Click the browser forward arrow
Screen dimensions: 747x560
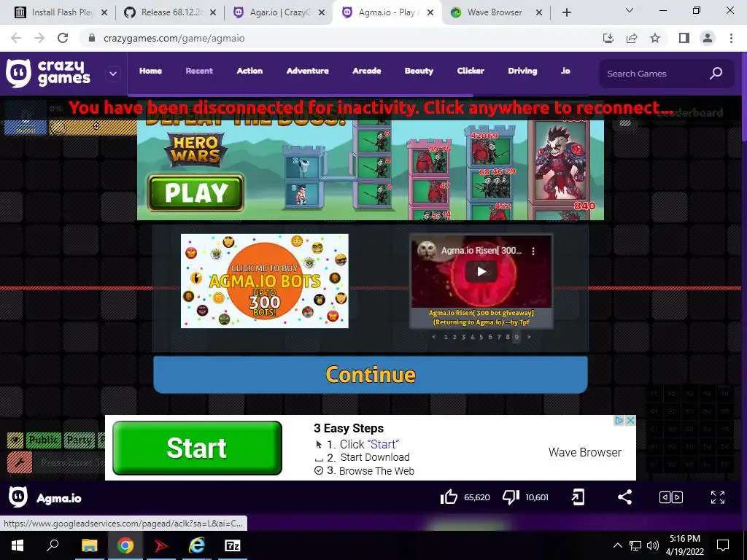(39, 38)
